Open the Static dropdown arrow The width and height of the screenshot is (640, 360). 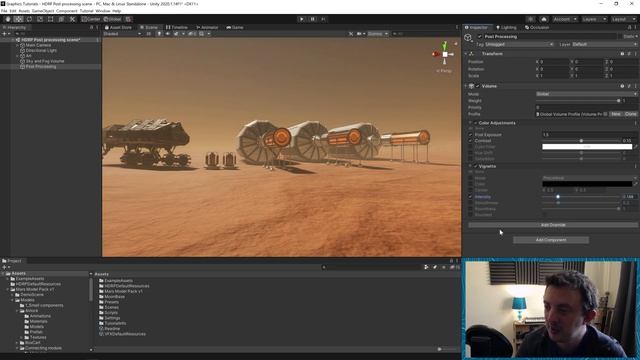click(636, 37)
